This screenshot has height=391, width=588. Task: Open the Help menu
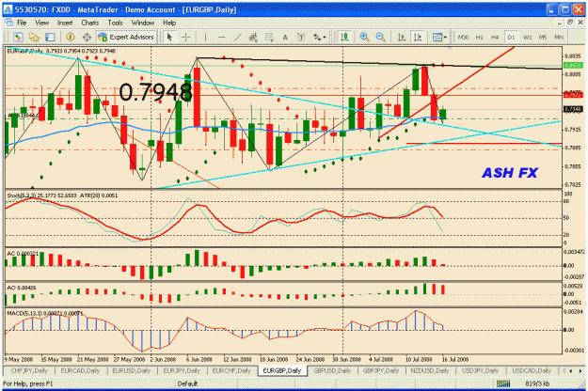(x=169, y=23)
